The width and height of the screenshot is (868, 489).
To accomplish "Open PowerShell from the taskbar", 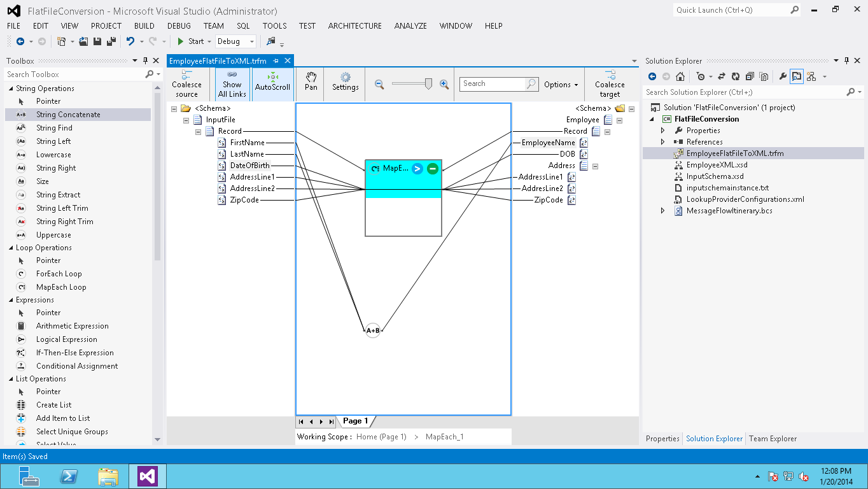I will click(69, 476).
